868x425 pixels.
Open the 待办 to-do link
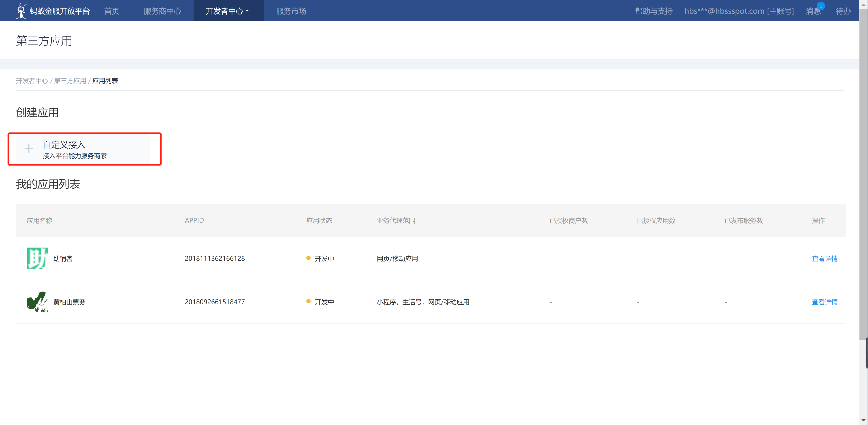click(x=843, y=11)
